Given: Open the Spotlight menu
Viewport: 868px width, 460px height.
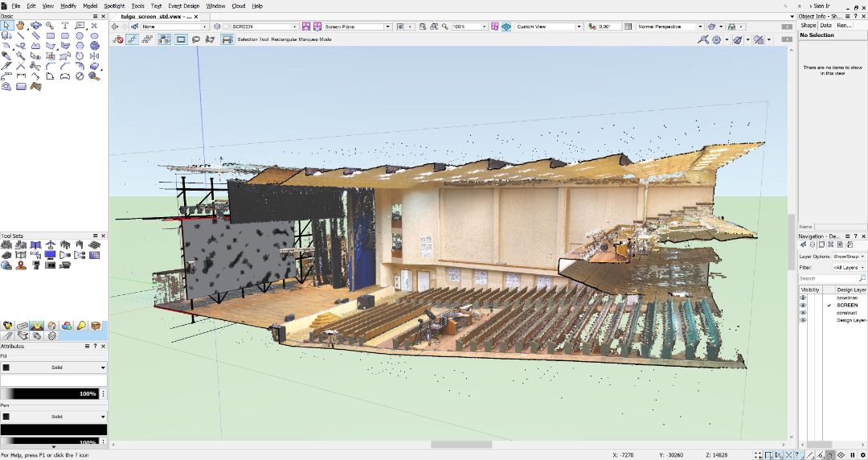Looking at the screenshot, I should point(114,6).
